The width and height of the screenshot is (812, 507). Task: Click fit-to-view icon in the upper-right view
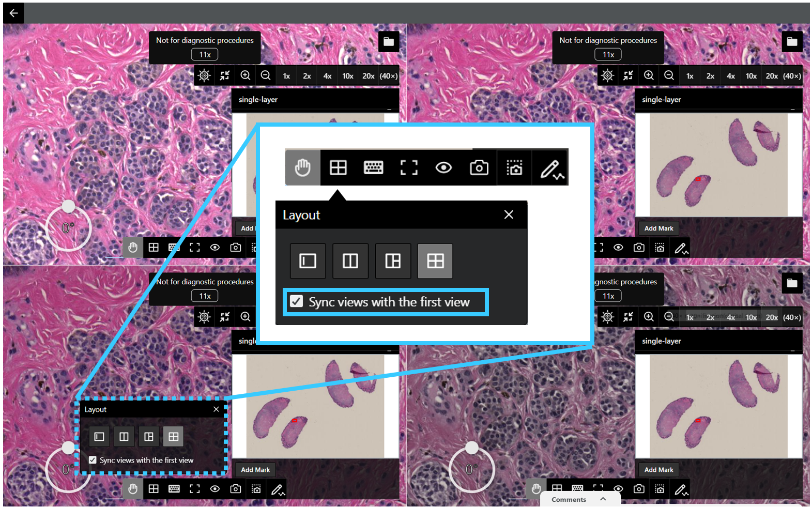click(x=628, y=75)
